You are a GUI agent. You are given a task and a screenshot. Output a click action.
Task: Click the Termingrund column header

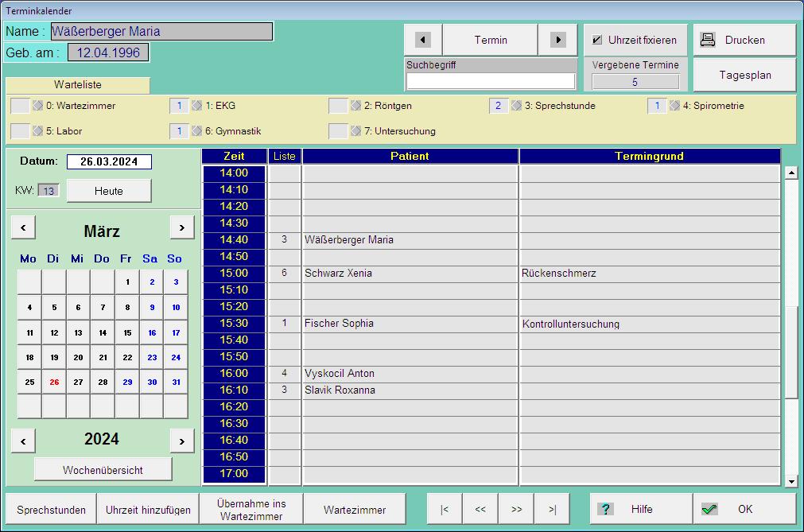coord(650,157)
